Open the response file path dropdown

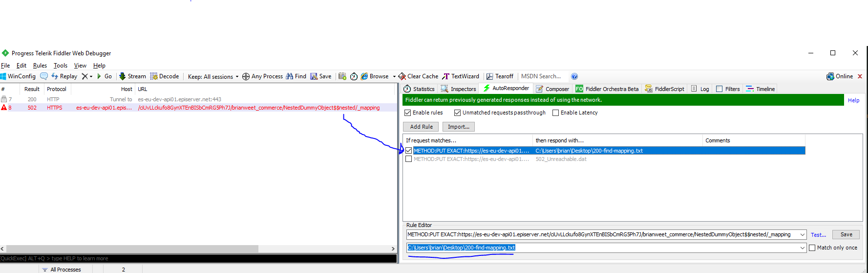(802, 248)
